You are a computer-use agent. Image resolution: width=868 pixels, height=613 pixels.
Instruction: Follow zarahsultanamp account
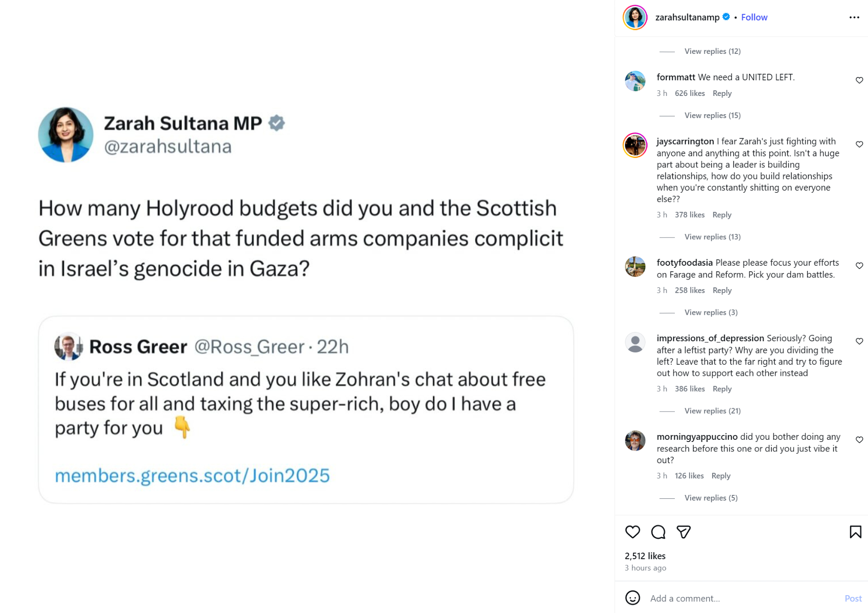click(x=754, y=17)
